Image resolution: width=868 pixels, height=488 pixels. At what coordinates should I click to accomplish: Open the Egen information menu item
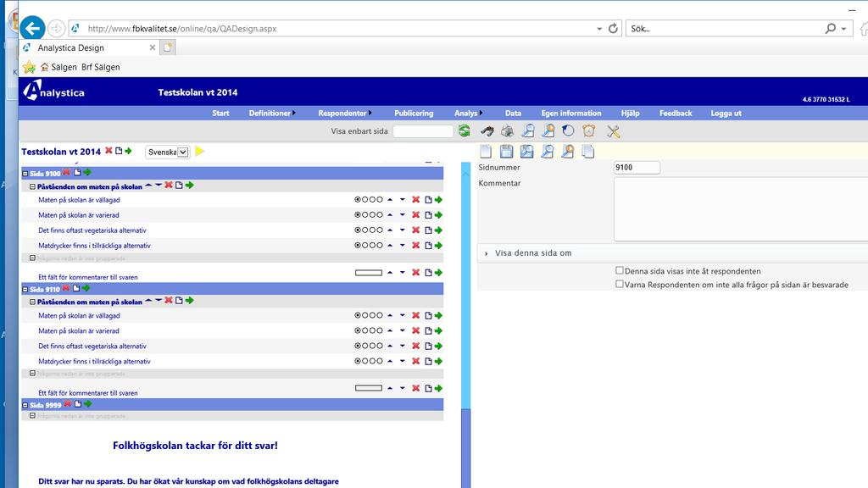pyautogui.click(x=571, y=113)
